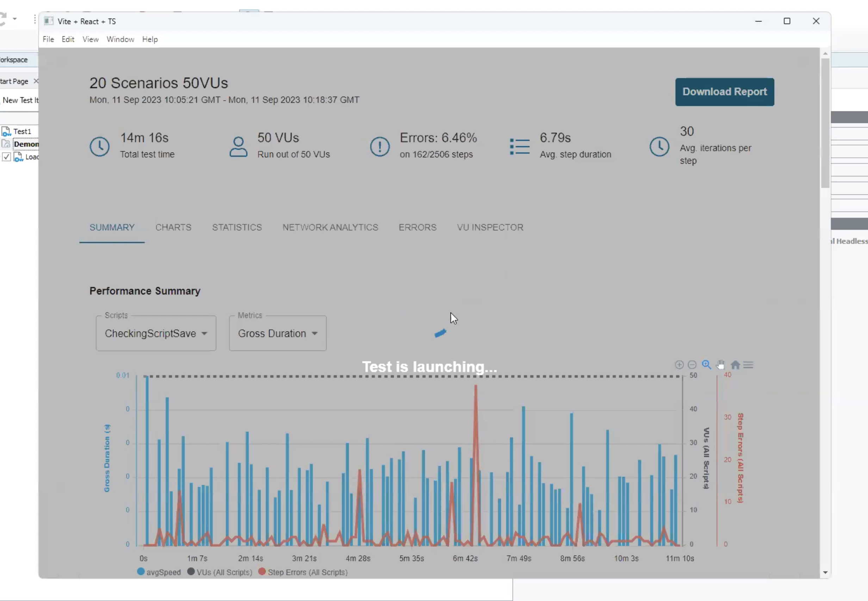
Task: Close the Start Page tab
Action: [x=36, y=81]
